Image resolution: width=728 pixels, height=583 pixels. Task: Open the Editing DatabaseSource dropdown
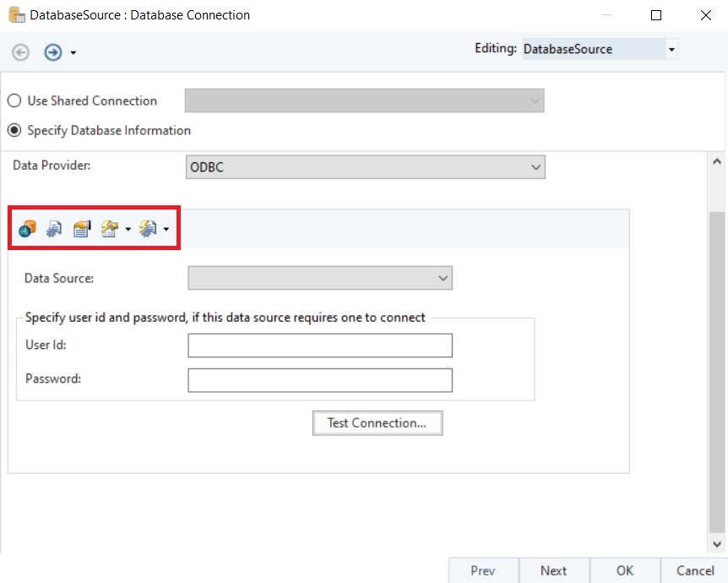point(671,50)
